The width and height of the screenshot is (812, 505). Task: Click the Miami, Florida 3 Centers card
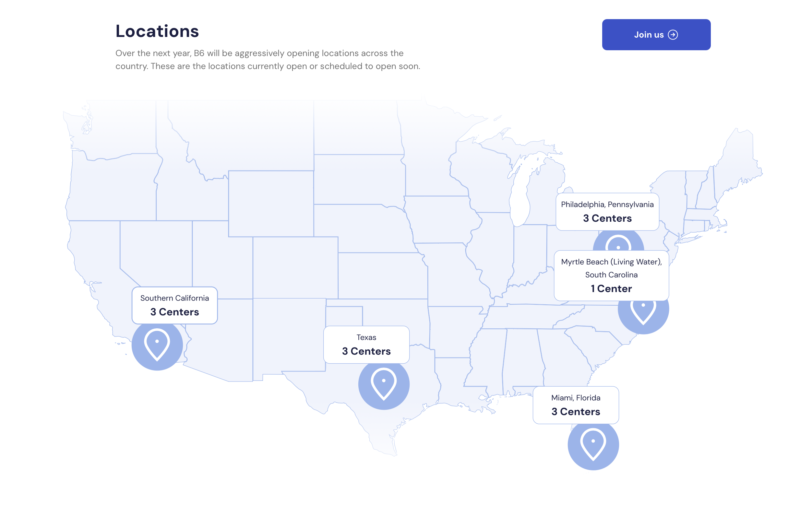tap(575, 405)
